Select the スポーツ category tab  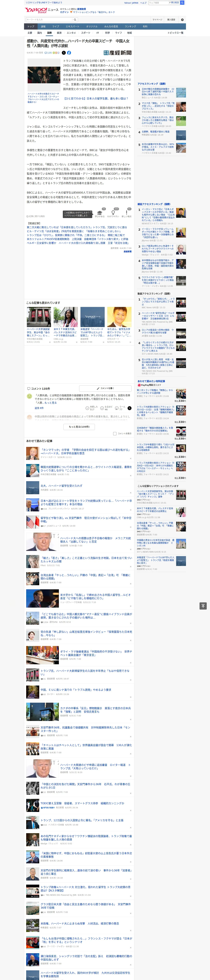(x=86, y=33)
